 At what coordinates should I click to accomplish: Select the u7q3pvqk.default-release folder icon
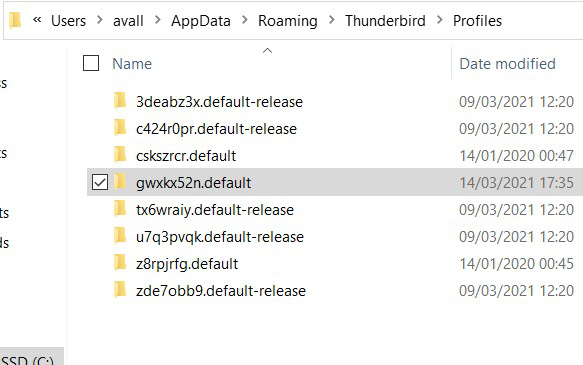[120, 236]
